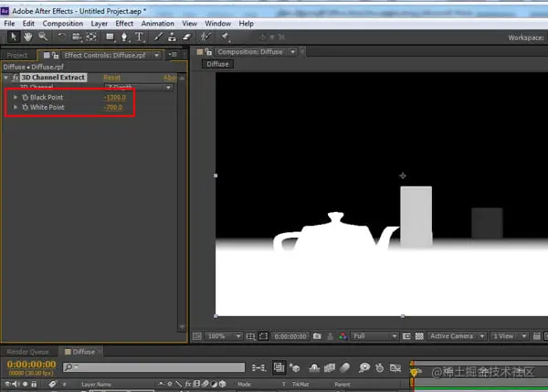This screenshot has height=392, width=548.
Task: Open the Comp Mini-Flowchart icon in timeline
Action: (x=258, y=368)
